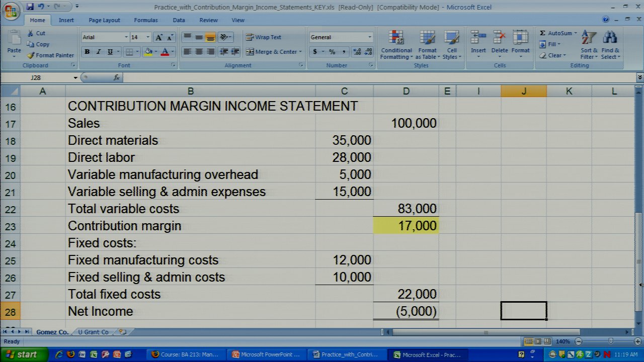Toggle Wrap Text on
Screen dimensions: 644x362
coord(263,37)
